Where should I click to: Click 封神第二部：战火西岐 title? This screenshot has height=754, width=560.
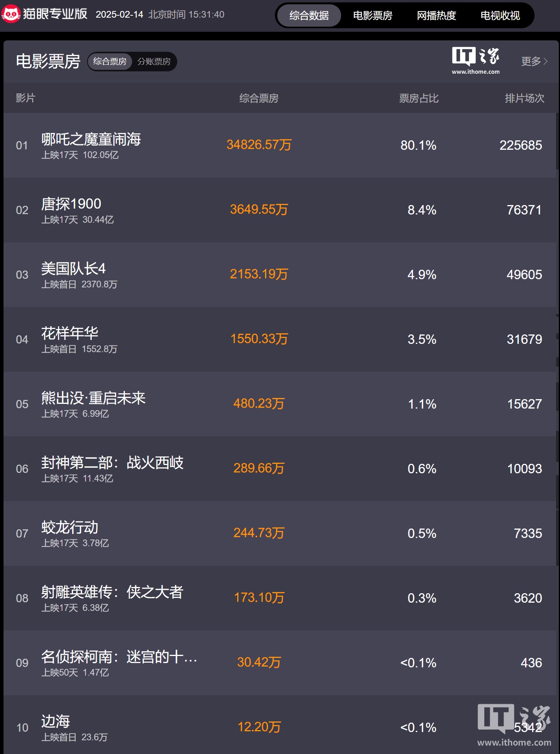pos(112,463)
